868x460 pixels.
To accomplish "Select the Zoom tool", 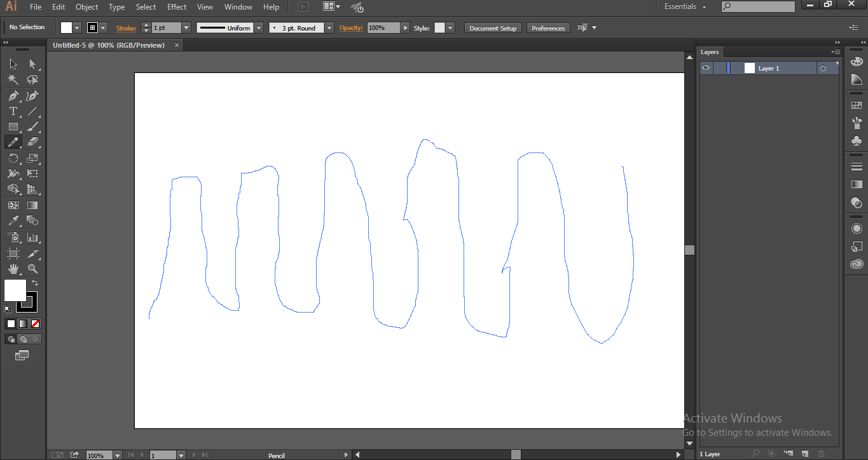I will 32,268.
